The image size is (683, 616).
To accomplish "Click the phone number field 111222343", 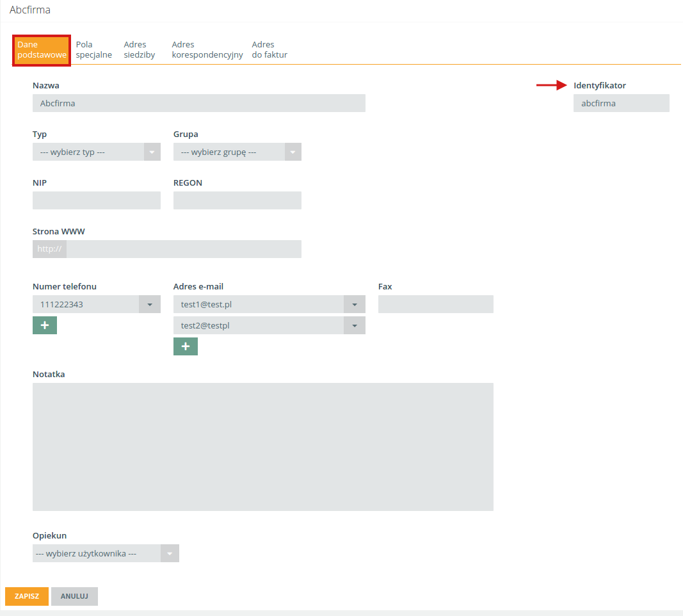I will [x=86, y=304].
